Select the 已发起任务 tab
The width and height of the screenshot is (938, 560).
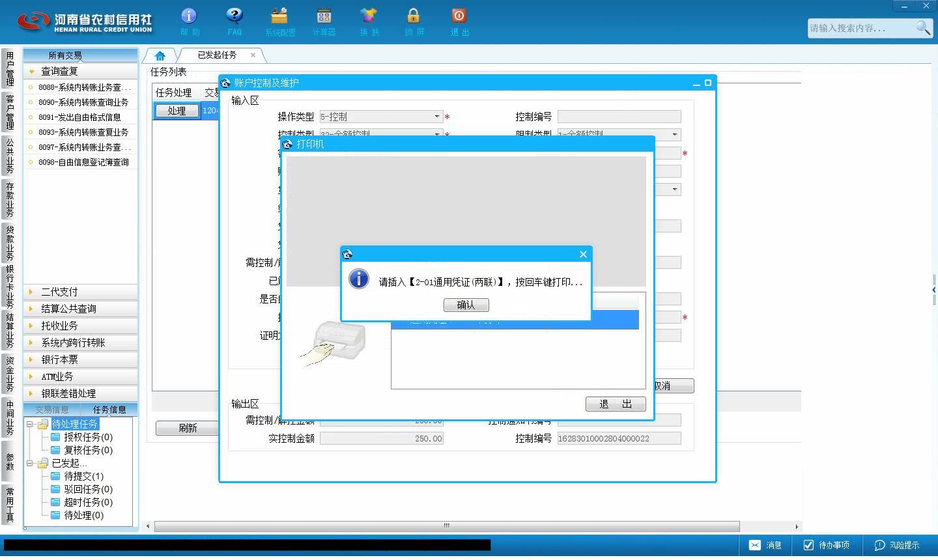(217, 55)
